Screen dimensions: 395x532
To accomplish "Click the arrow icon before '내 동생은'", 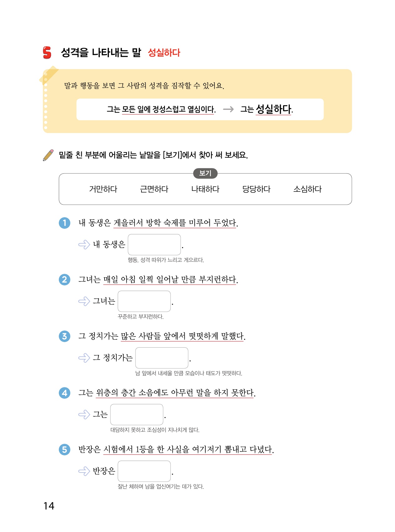I will tap(84, 244).
